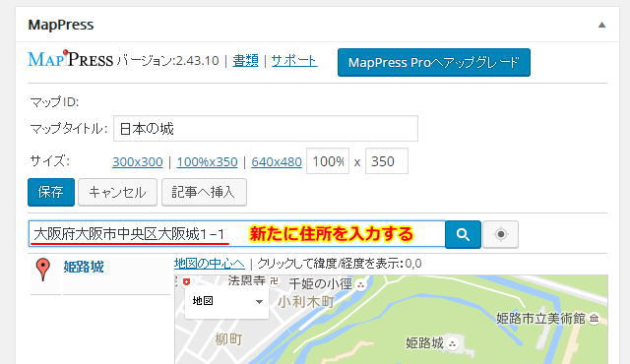Click the MapPress logo
The height and width of the screenshot is (364, 630).
coord(70,59)
